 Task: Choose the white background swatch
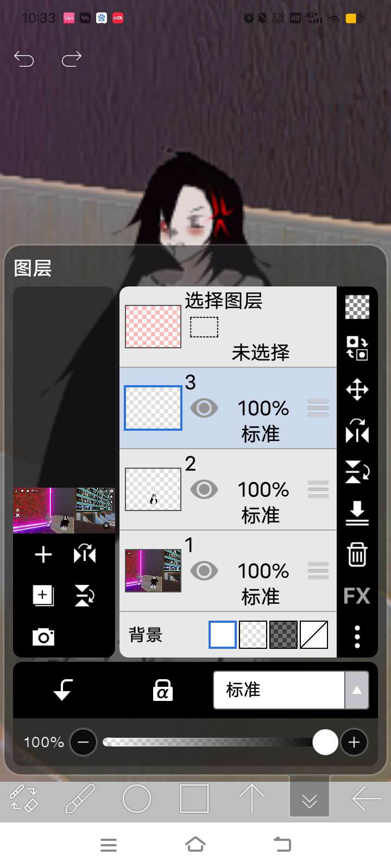tap(223, 635)
